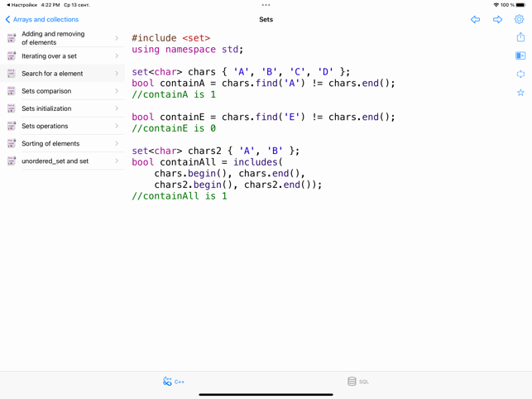Open the previous article with left arrow
The height and width of the screenshot is (399, 532).
pos(476,19)
